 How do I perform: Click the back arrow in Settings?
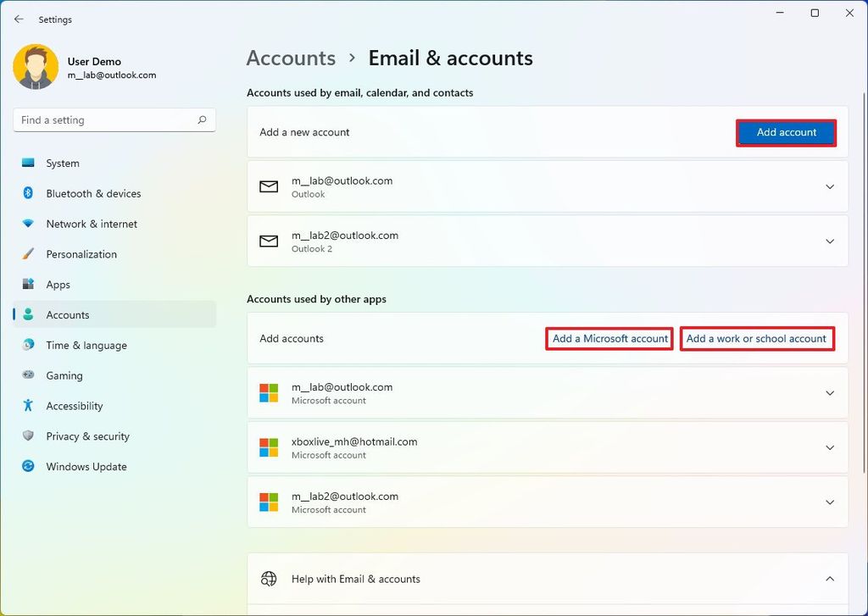point(19,19)
